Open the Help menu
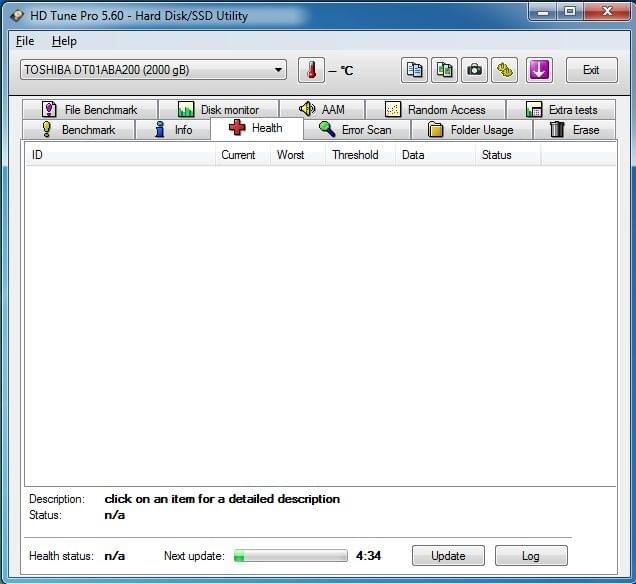The image size is (636, 584). point(64,41)
